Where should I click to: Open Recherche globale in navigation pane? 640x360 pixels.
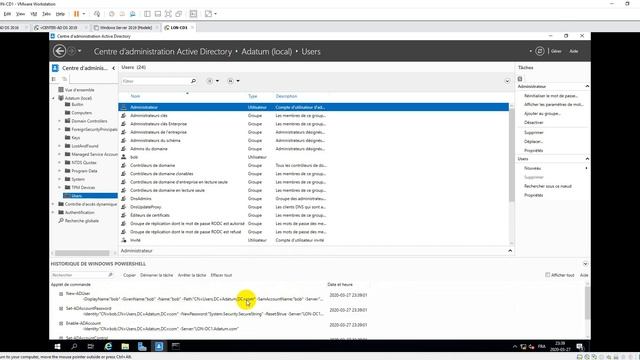tap(82, 221)
